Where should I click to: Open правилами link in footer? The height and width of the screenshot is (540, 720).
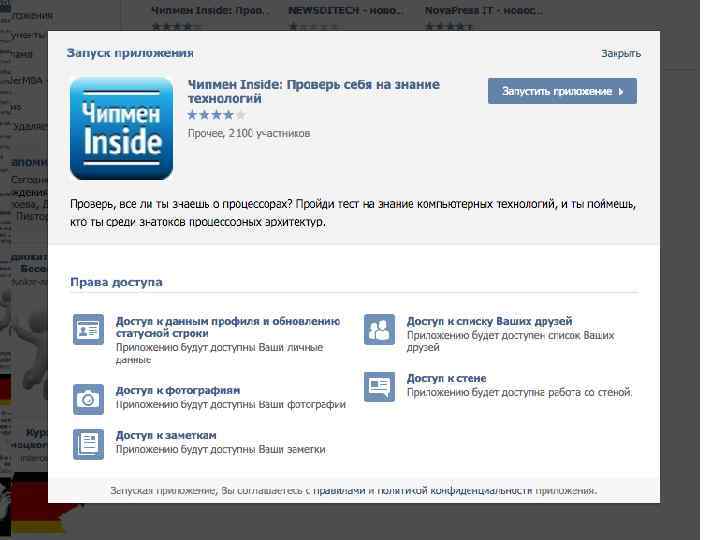tap(339, 490)
